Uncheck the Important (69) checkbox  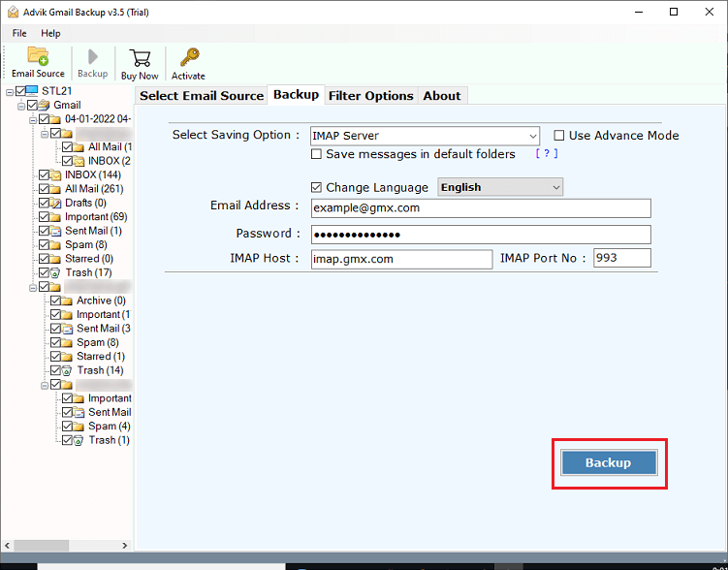tap(45, 217)
